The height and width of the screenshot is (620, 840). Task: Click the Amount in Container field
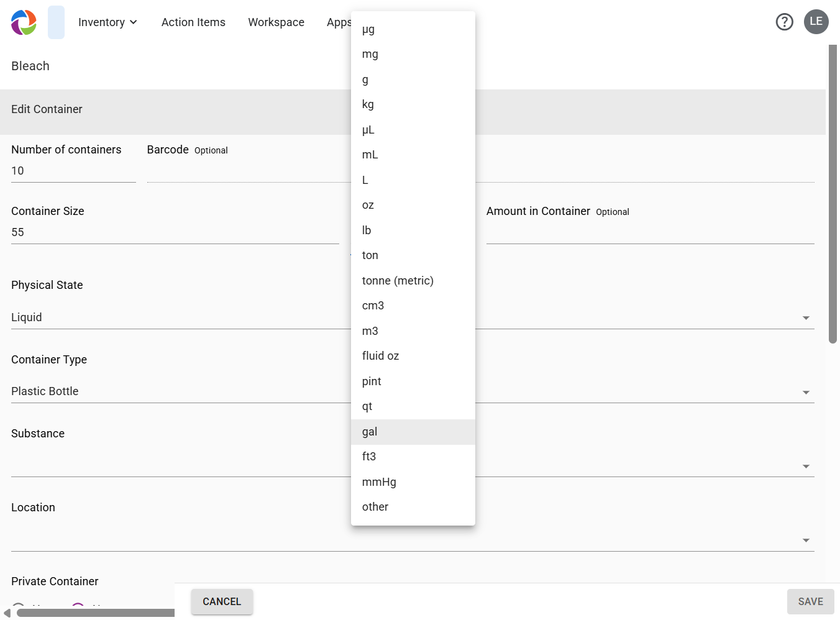tap(650, 232)
